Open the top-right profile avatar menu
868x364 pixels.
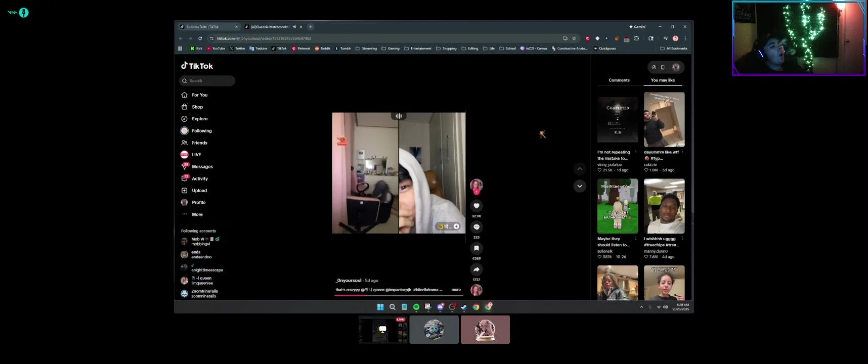pos(676,67)
